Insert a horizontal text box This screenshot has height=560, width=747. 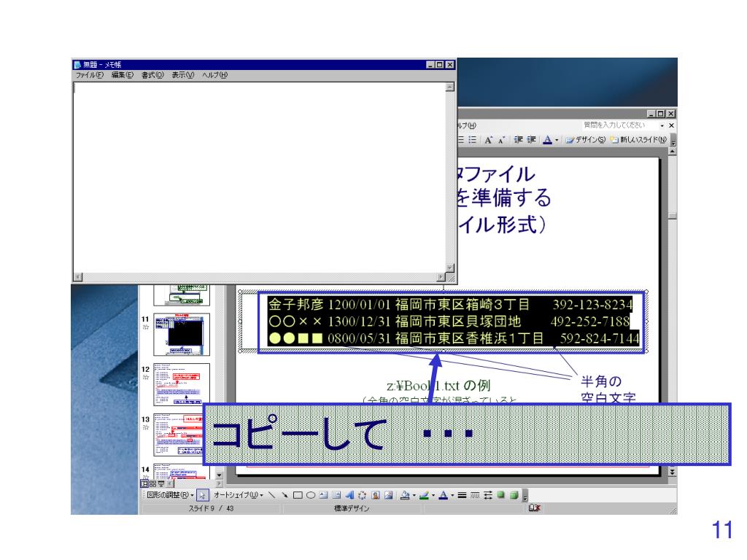pos(323,495)
